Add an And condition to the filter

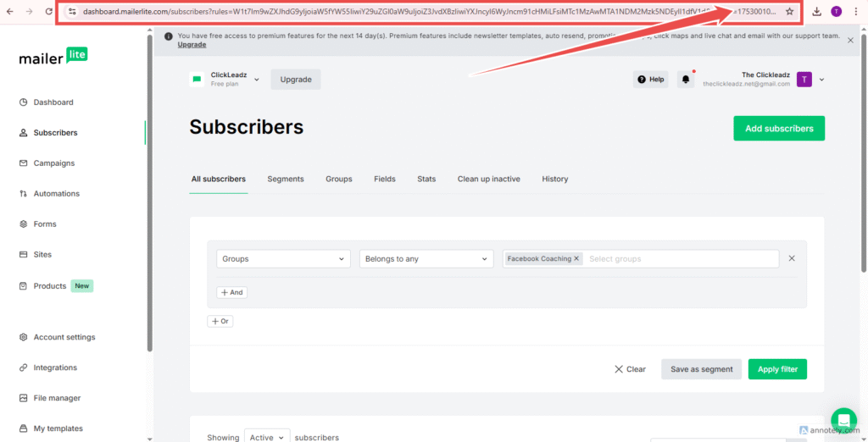point(232,293)
